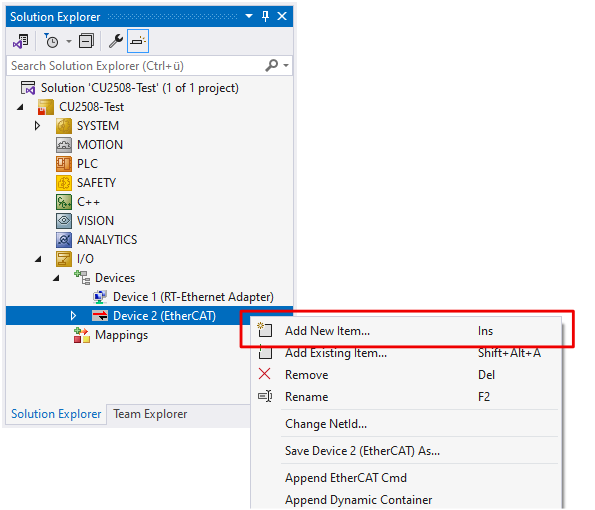This screenshot has width=595, height=510.
Task: Click the magnifier search icon
Action: point(271,65)
